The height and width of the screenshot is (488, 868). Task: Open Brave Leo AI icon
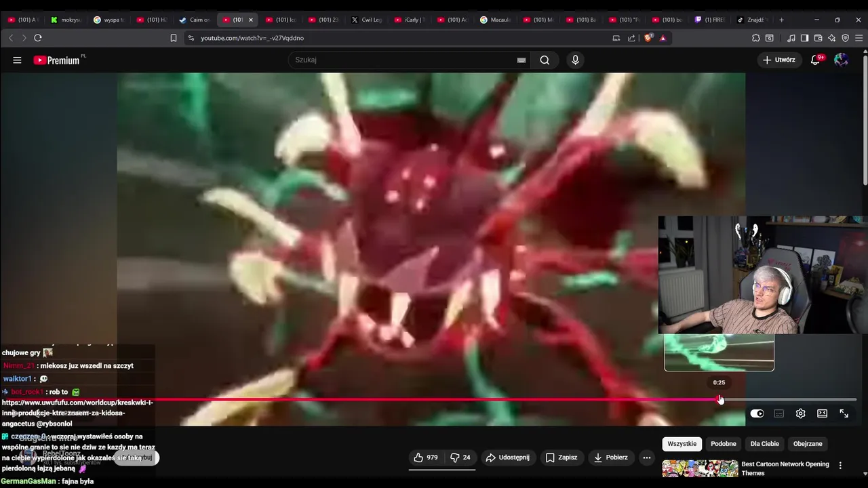[x=832, y=38]
